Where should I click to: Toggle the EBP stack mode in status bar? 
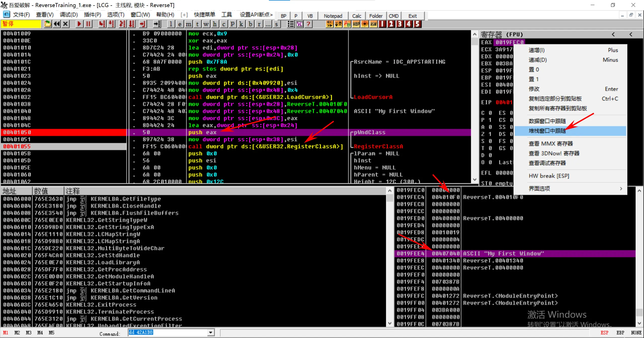[x=620, y=332]
